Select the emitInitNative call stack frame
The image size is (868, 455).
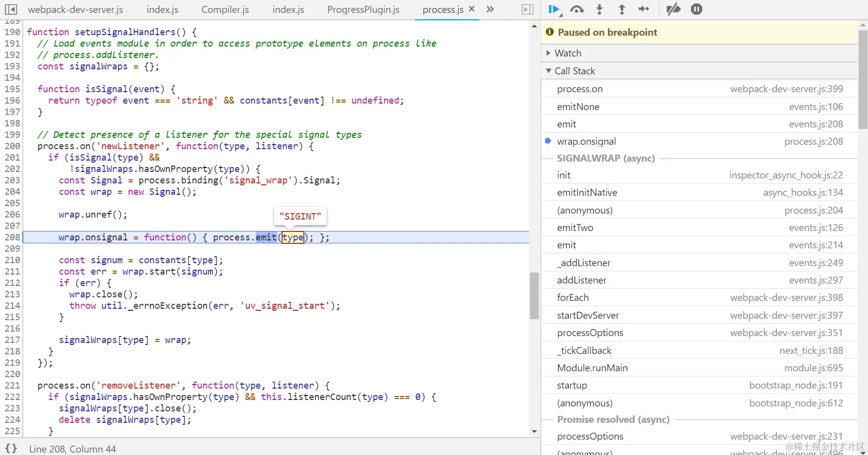click(x=699, y=192)
